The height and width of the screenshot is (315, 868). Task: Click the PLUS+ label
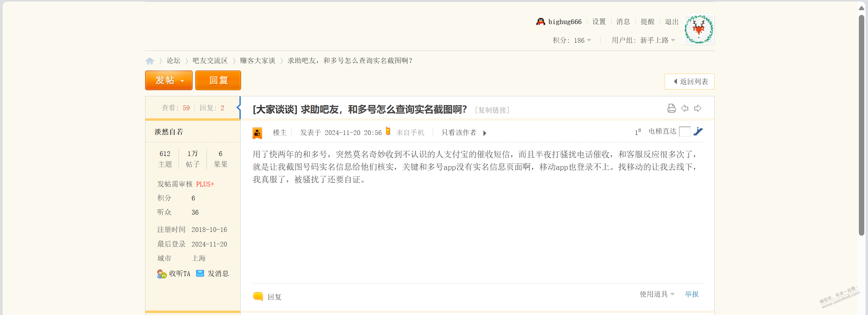pyautogui.click(x=205, y=184)
